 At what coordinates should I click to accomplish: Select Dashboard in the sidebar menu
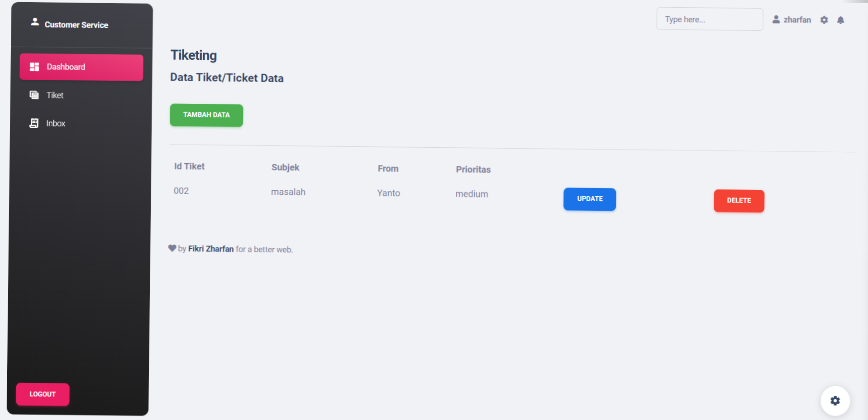point(81,67)
